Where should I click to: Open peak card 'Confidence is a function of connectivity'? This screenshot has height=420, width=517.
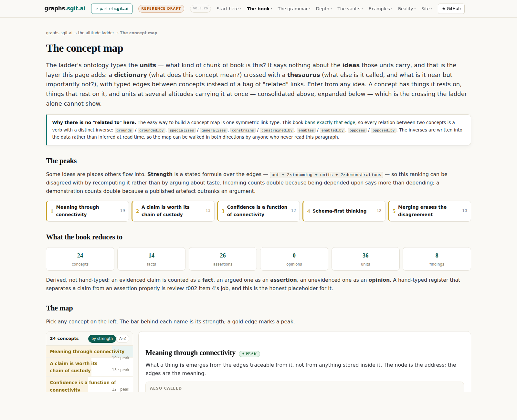[x=258, y=211]
